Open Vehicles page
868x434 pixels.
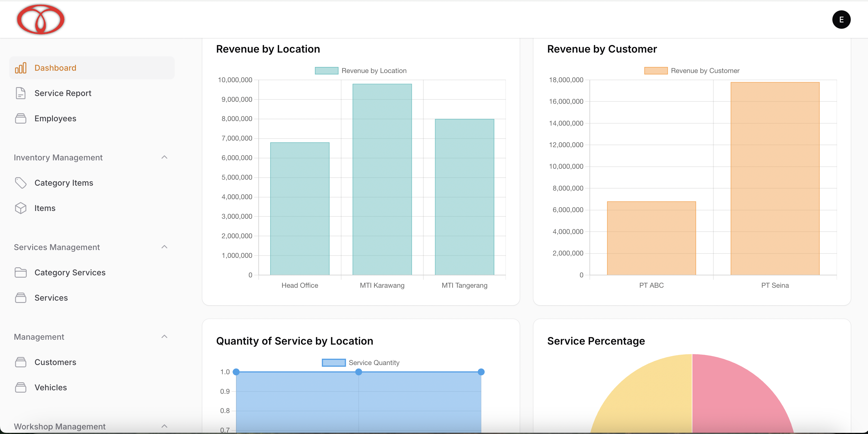tap(92, 387)
